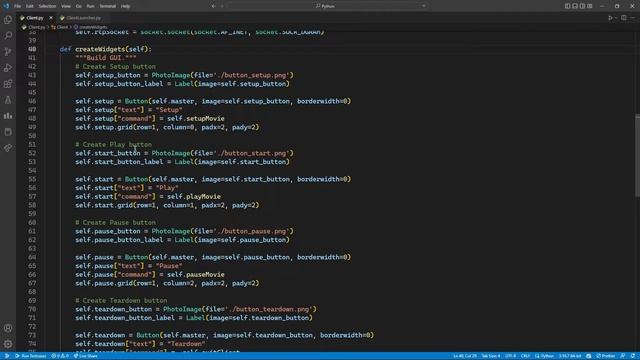Open the Testing flask view
The width and height of the screenshot is (640, 360).
click(x=8, y=100)
